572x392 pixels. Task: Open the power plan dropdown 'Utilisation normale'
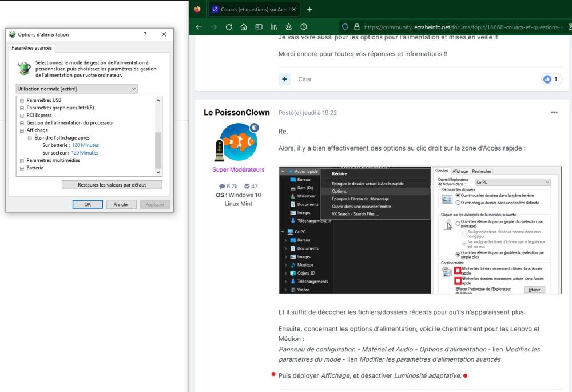77,89
